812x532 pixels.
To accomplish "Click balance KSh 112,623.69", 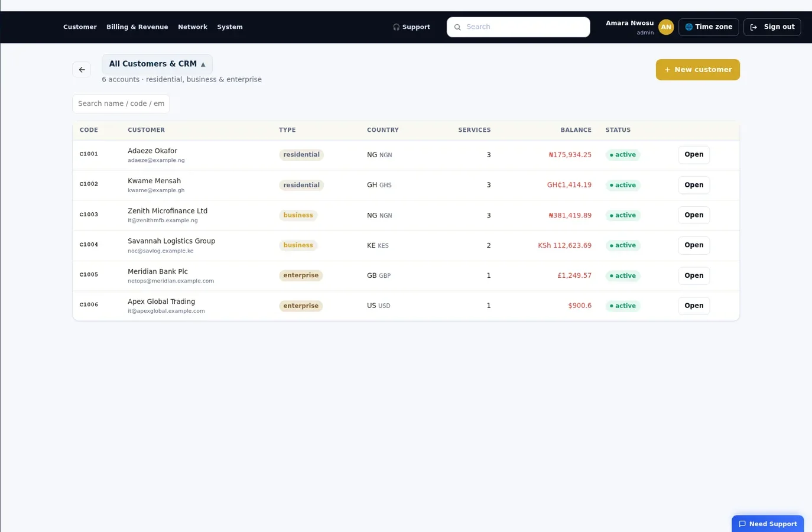I will (564, 245).
